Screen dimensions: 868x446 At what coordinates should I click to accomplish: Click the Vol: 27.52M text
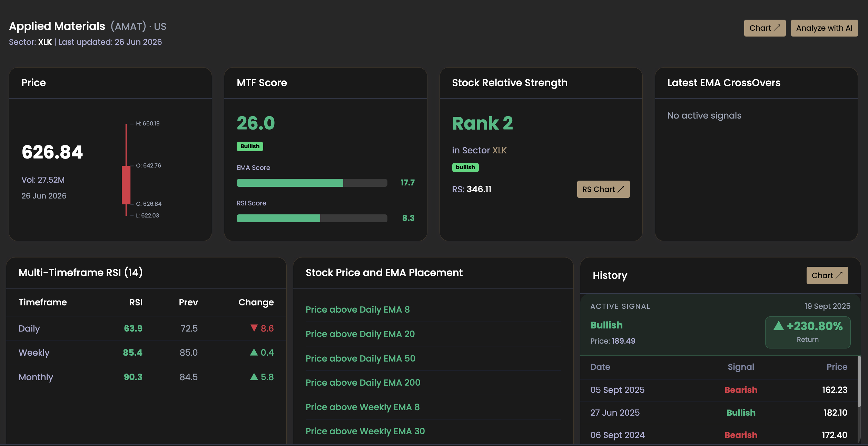click(x=43, y=180)
